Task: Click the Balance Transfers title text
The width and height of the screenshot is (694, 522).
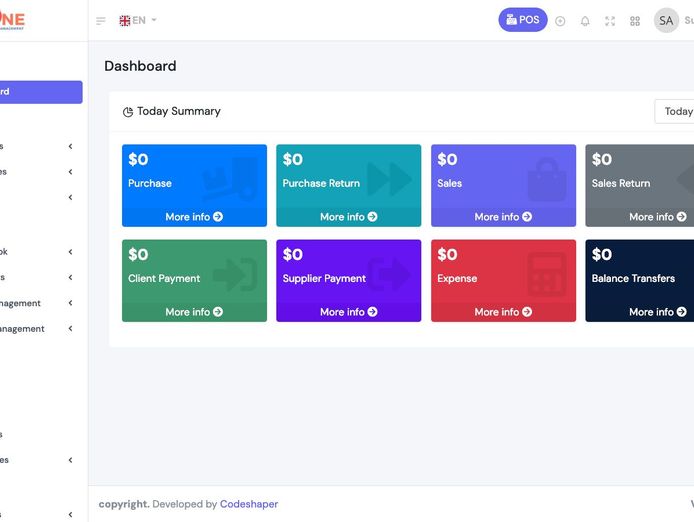Action: pyautogui.click(x=633, y=278)
